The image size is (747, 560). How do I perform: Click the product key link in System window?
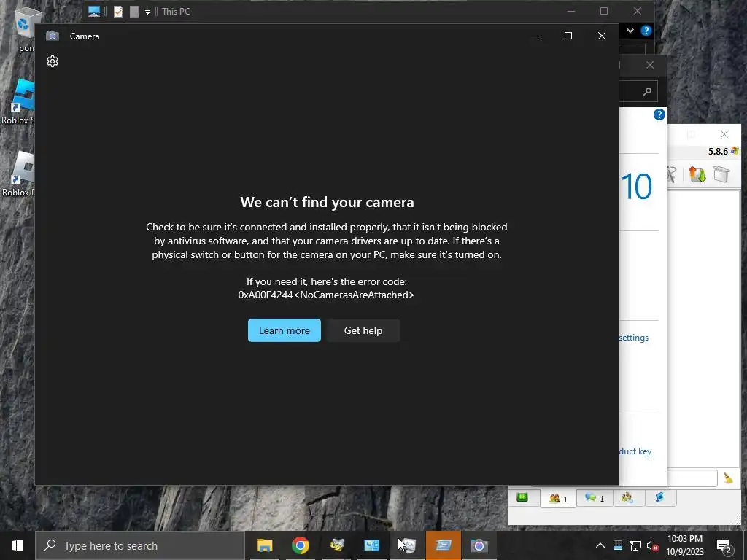pyautogui.click(x=635, y=451)
